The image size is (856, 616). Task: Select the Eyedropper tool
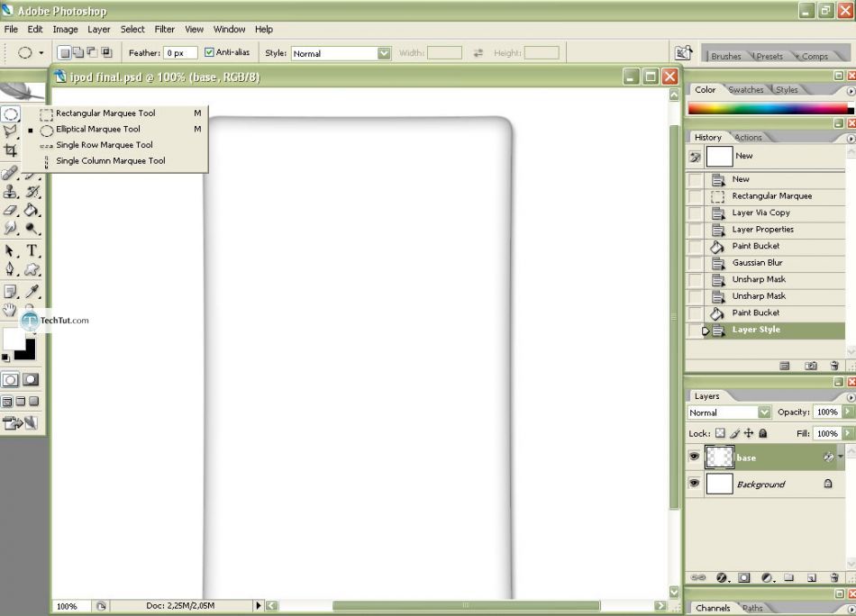click(32, 292)
